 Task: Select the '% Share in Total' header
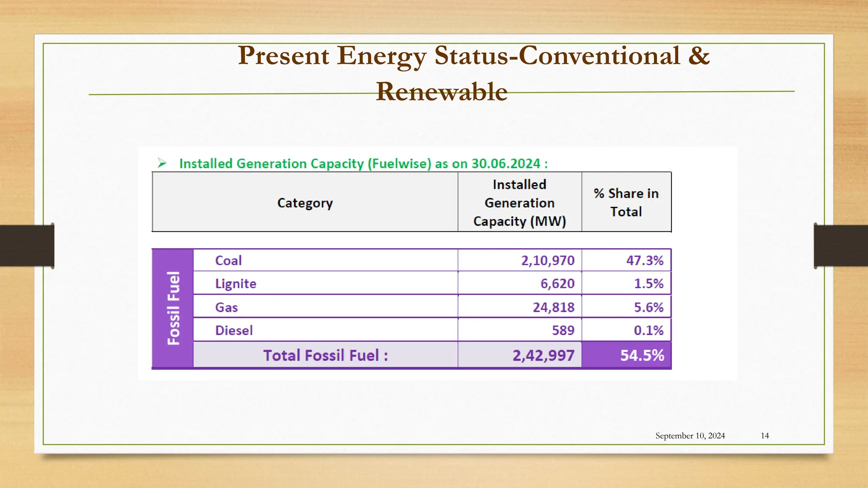(x=626, y=202)
